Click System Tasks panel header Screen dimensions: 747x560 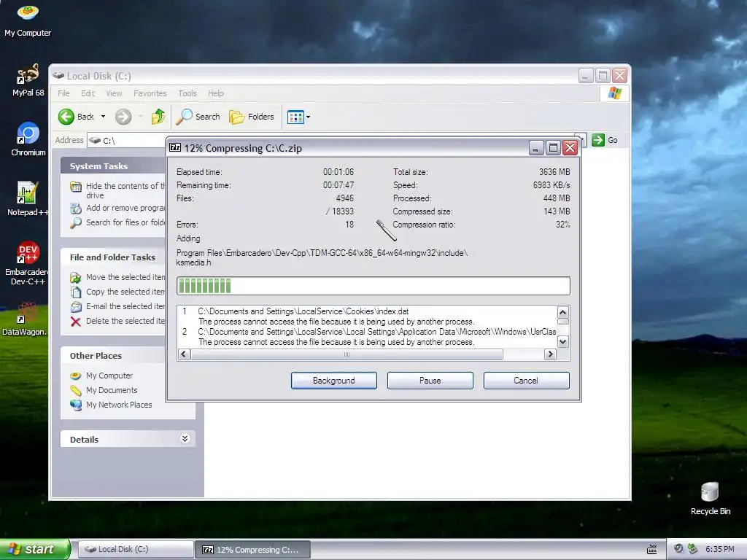(x=113, y=166)
